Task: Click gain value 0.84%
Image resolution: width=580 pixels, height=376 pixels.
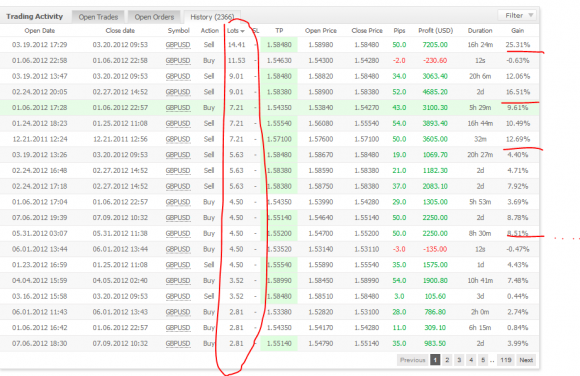Action: coord(517,328)
